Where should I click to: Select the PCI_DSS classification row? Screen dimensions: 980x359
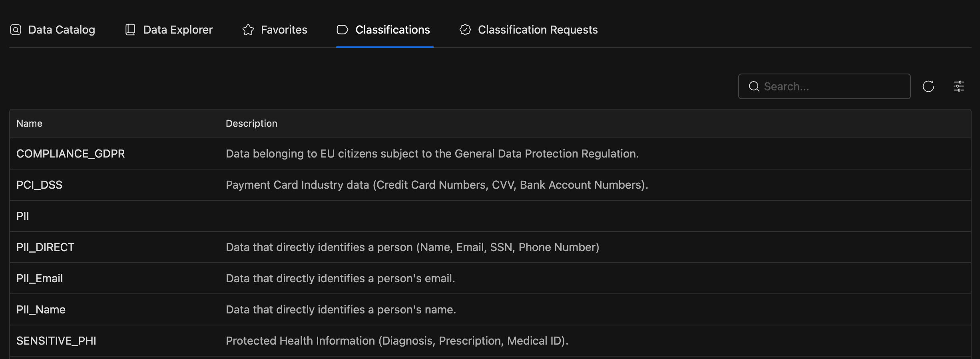pyautogui.click(x=40, y=185)
